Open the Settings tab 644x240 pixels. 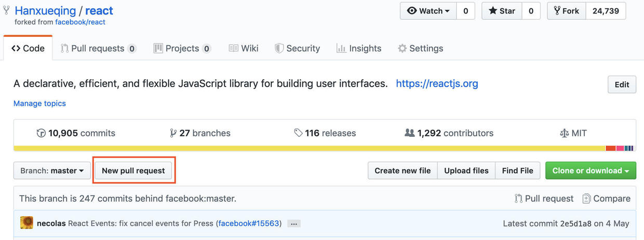point(420,48)
